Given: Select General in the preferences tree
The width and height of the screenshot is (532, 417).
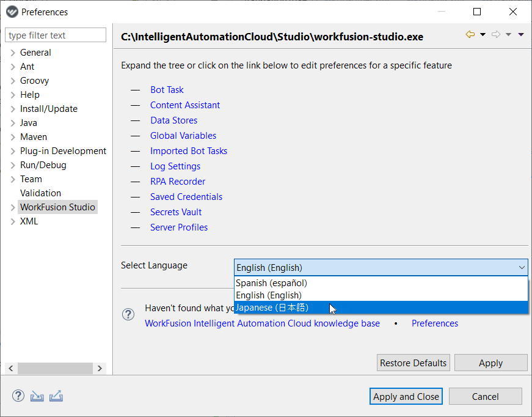Looking at the screenshot, I should pos(35,53).
